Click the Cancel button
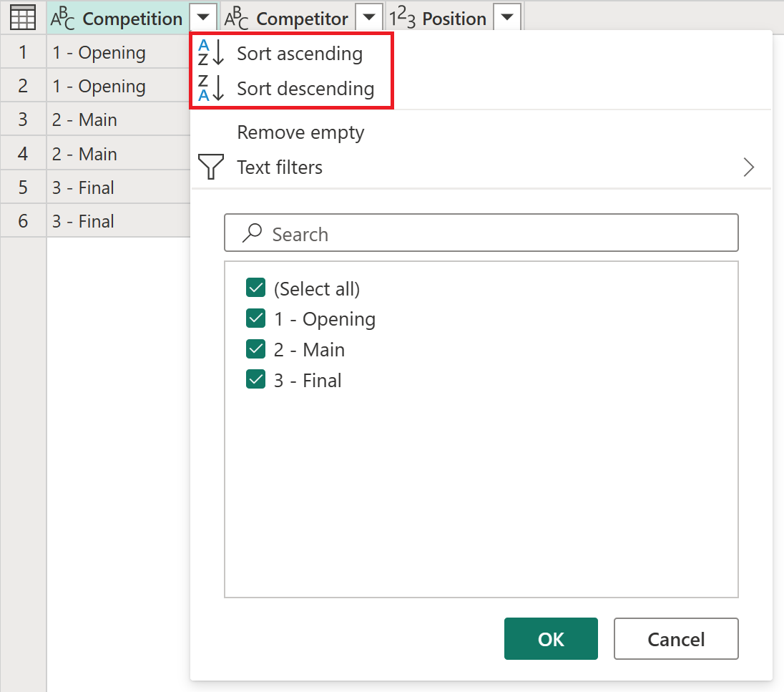The image size is (784, 692). pyautogui.click(x=675, y=638)
